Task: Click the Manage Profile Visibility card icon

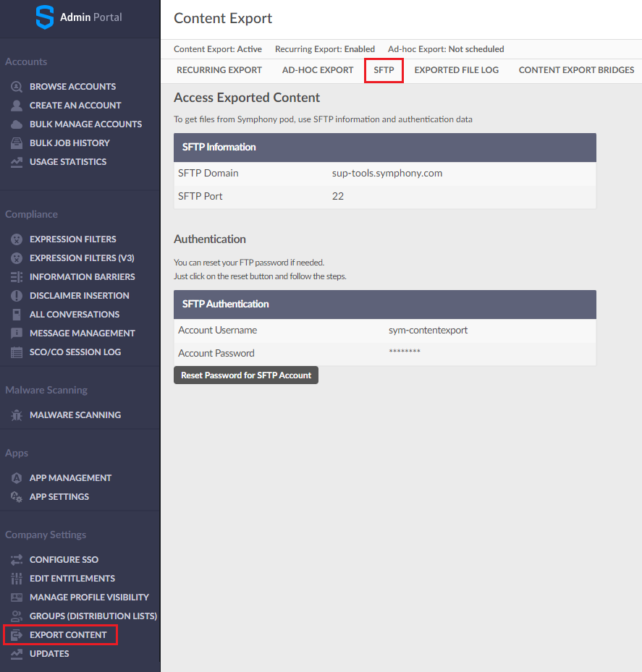Action: coord(17,597)
